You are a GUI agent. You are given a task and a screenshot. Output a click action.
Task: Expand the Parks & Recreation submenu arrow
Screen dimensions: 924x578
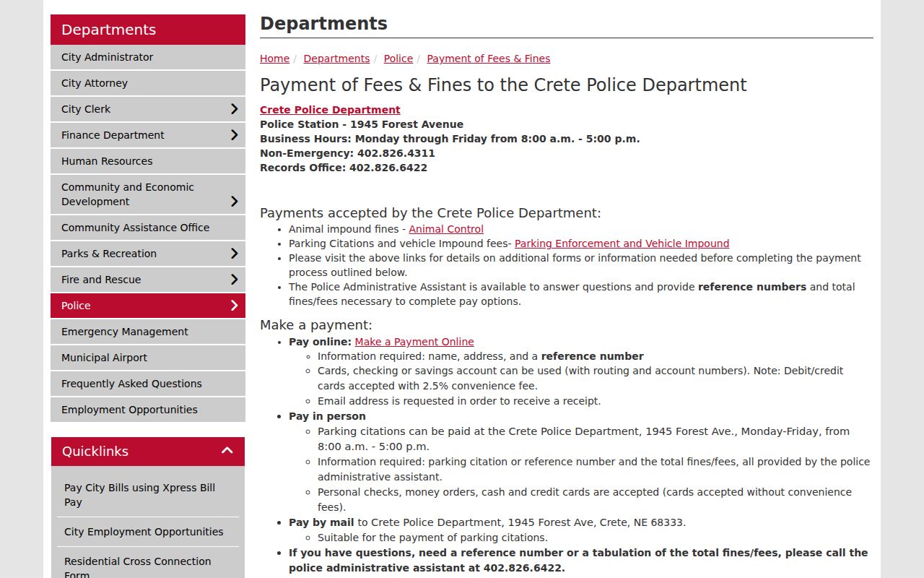[234, 254]
